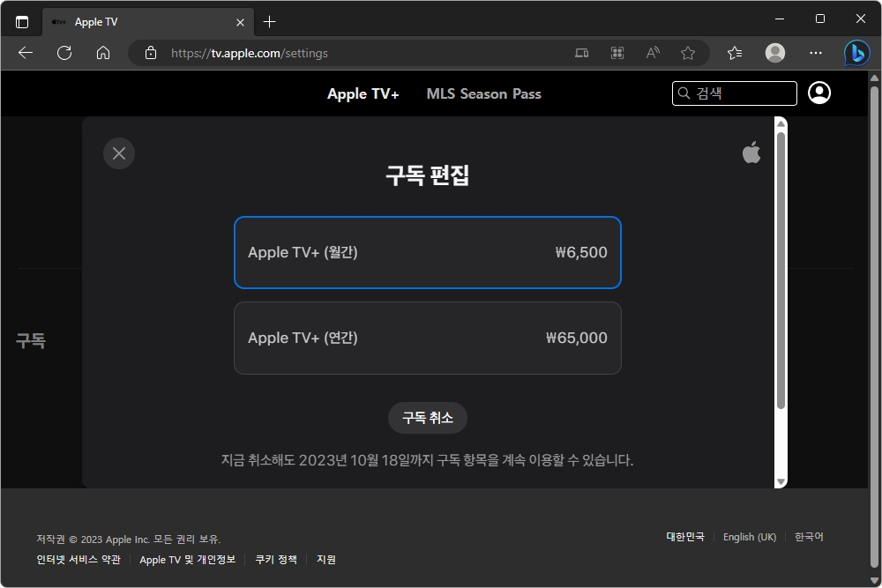Screen dimensions: 882x588
Task: Open the account profile icon in the site header
Action: 819,93
